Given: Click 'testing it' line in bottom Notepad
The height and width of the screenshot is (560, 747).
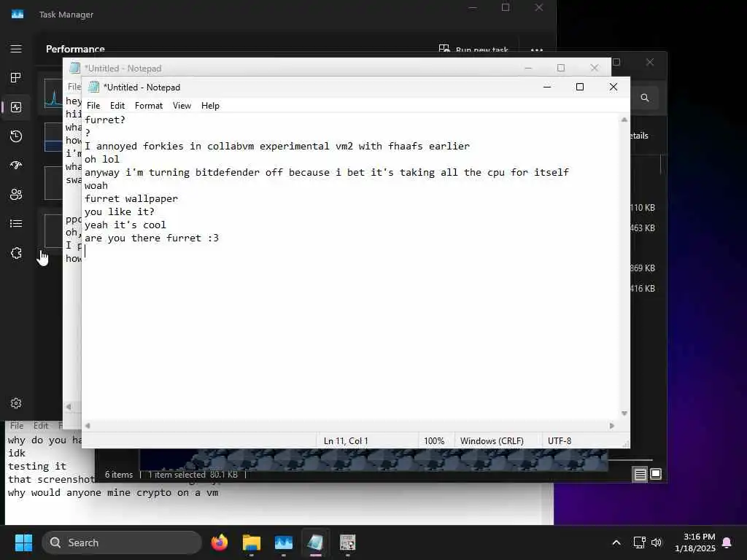Looking at the screenshot, I should pos(37,466).
